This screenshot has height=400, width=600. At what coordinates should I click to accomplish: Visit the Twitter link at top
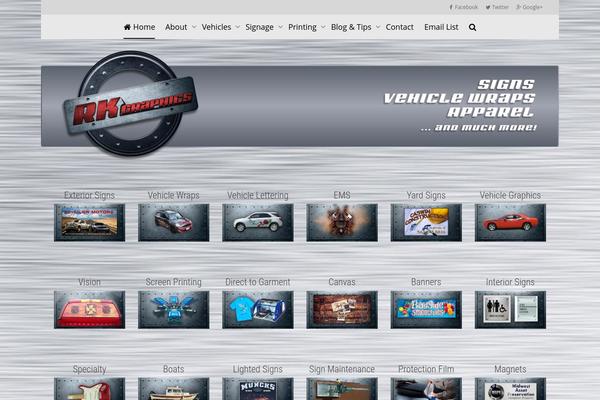pyautogui.click(x=497, y=7)
